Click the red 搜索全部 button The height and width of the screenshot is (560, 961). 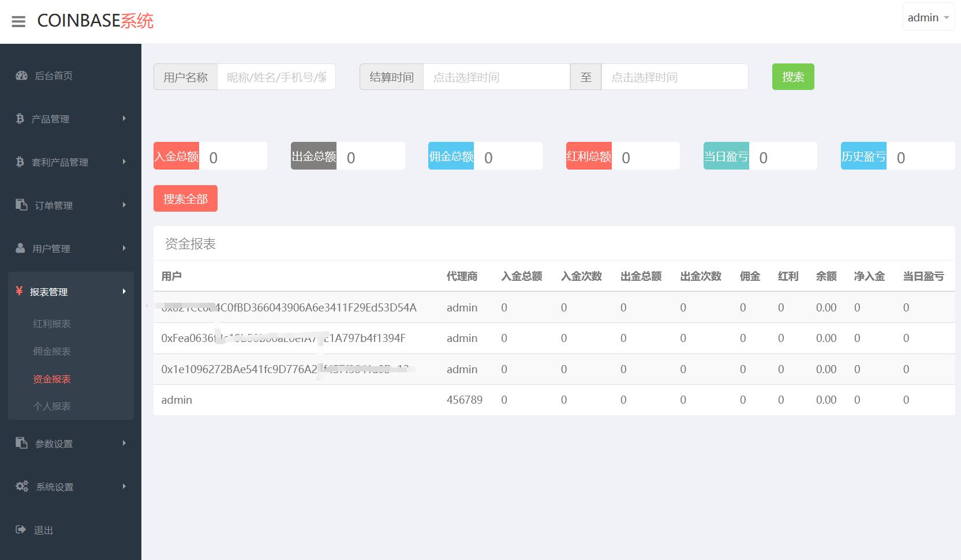(x=185, y=198)
